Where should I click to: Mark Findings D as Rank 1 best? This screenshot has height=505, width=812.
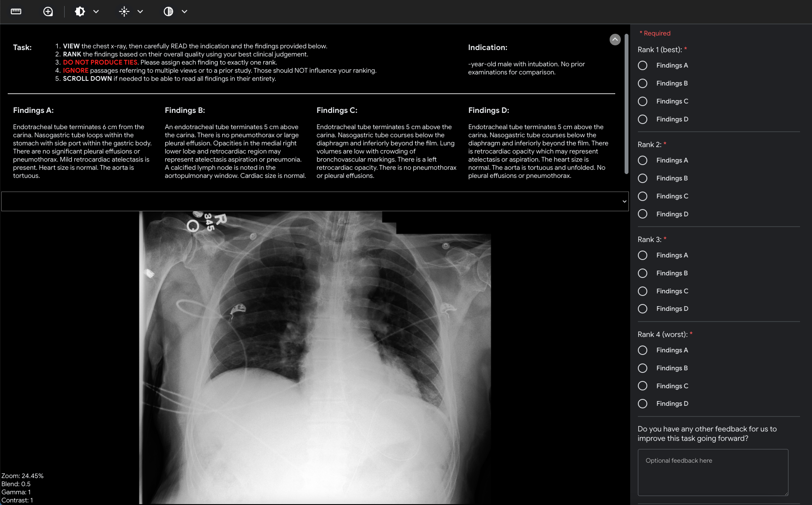(x=642, y=119)
